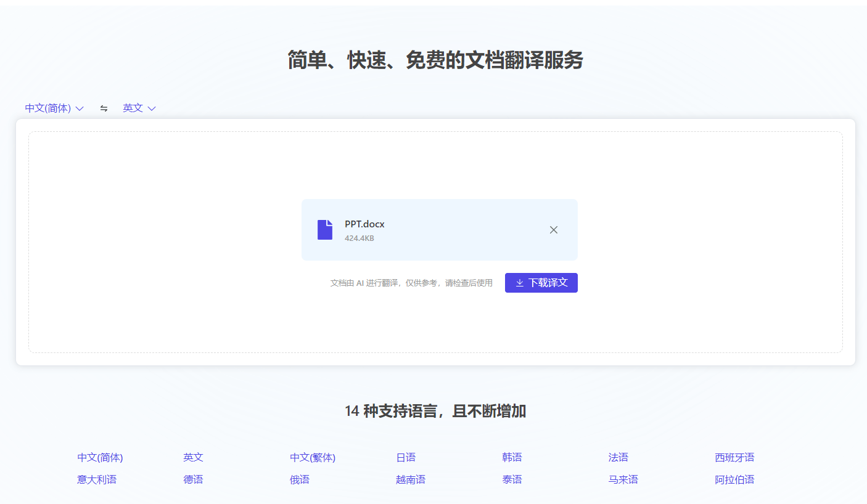867x504 pixels.
Task: Click the PPT.docx file name
Action: 365,224
